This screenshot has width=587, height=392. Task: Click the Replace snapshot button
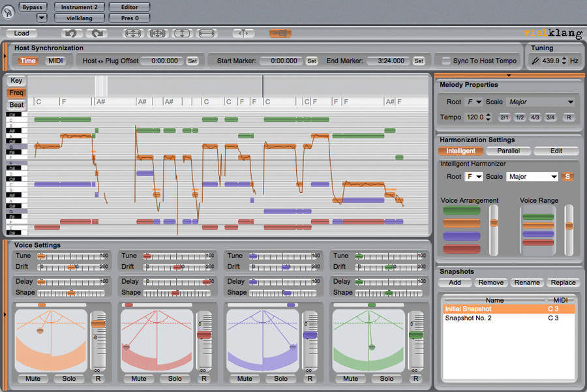pyautogui.click(x=563, y=282)
